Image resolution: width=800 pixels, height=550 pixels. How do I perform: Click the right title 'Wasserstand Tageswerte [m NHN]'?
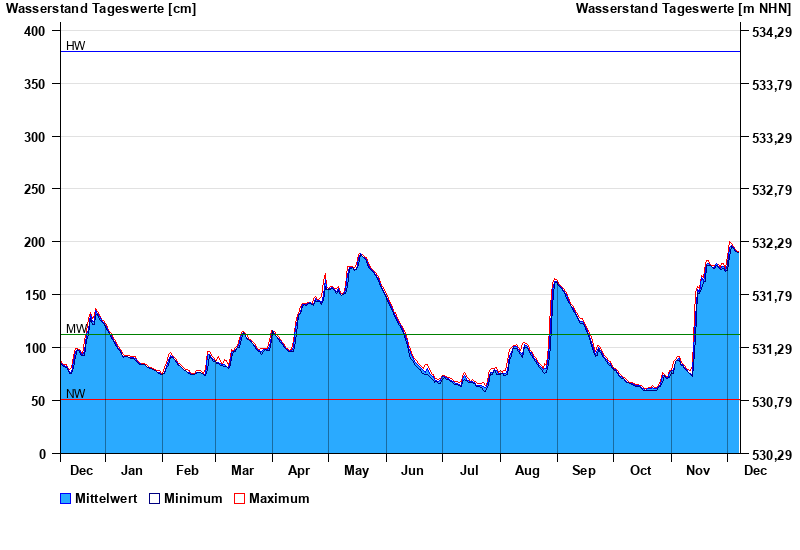point(683,9)
